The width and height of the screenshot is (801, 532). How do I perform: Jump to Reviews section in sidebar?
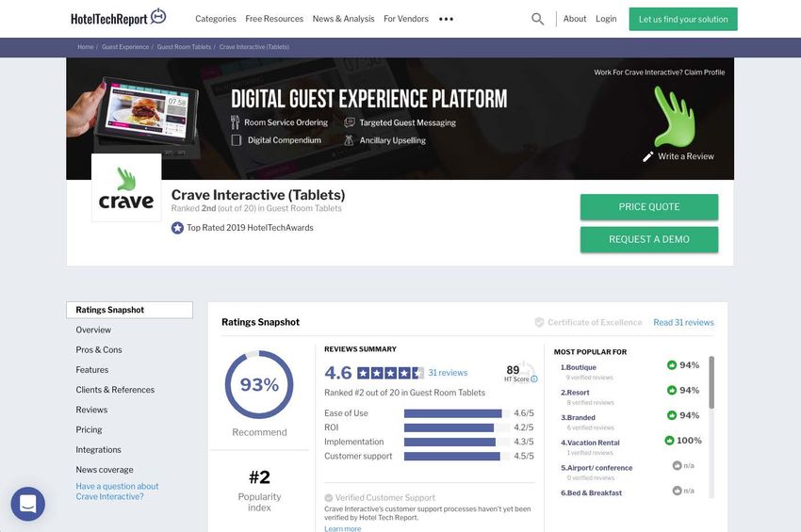[x=91, y=410]
